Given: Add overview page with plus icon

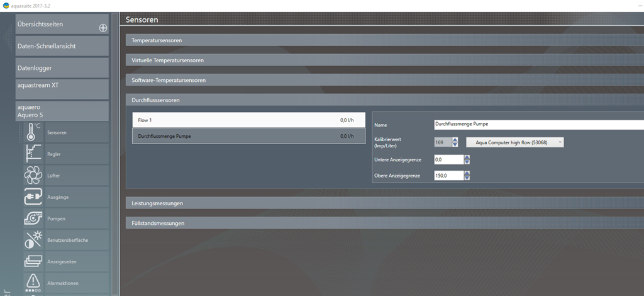Looking at the screenshot, I should (103, 28).
